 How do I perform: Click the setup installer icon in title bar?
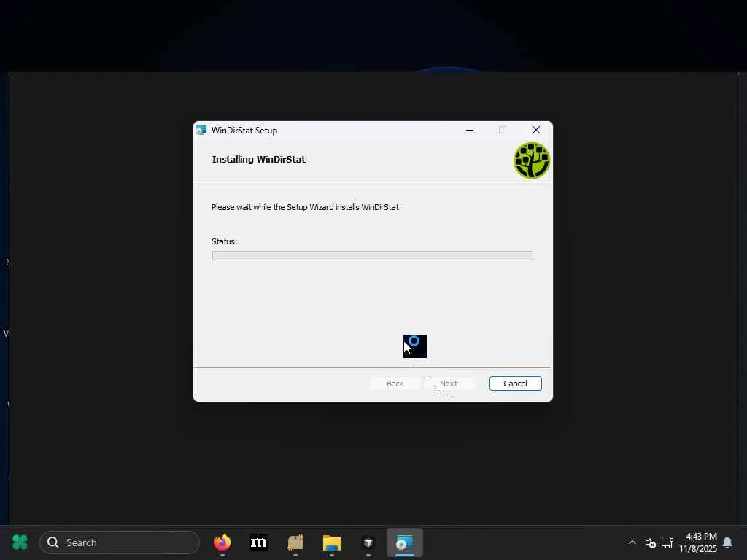pos(201,130)
